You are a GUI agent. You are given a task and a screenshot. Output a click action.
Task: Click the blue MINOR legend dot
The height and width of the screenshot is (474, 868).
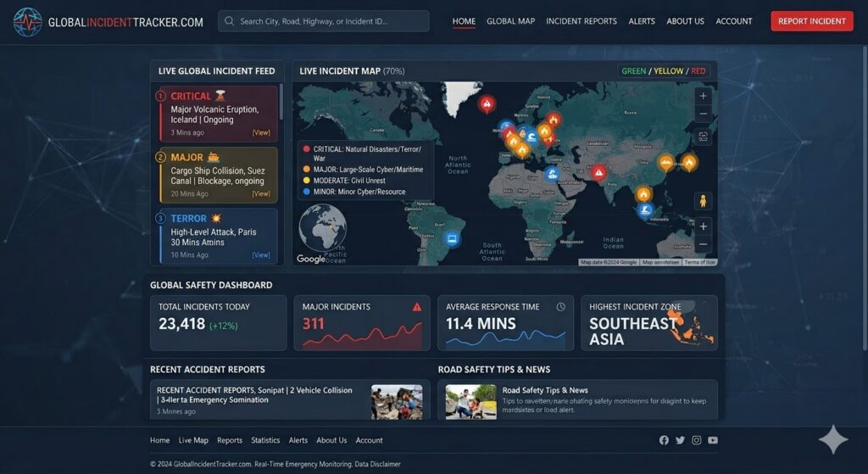click(306, 192)
